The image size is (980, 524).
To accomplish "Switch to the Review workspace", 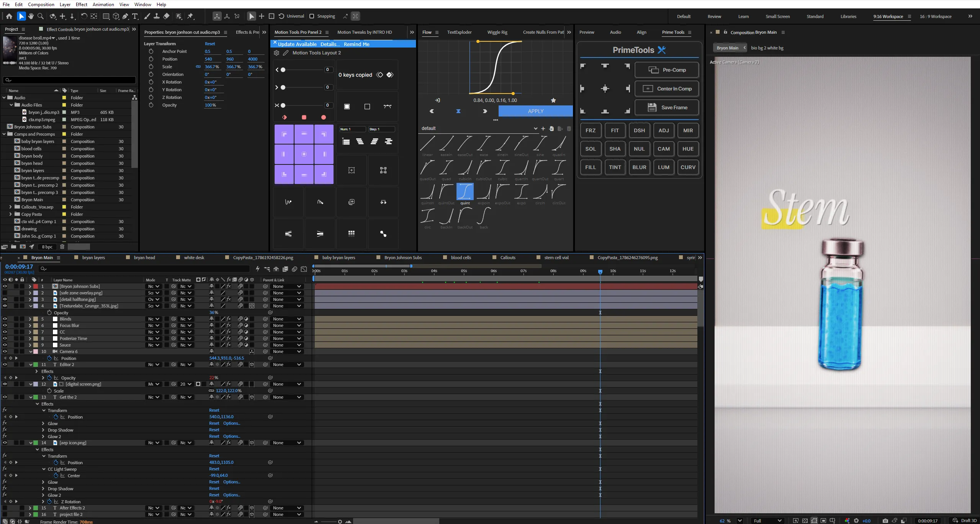I will pyautogui.click(x=714, y=16).
